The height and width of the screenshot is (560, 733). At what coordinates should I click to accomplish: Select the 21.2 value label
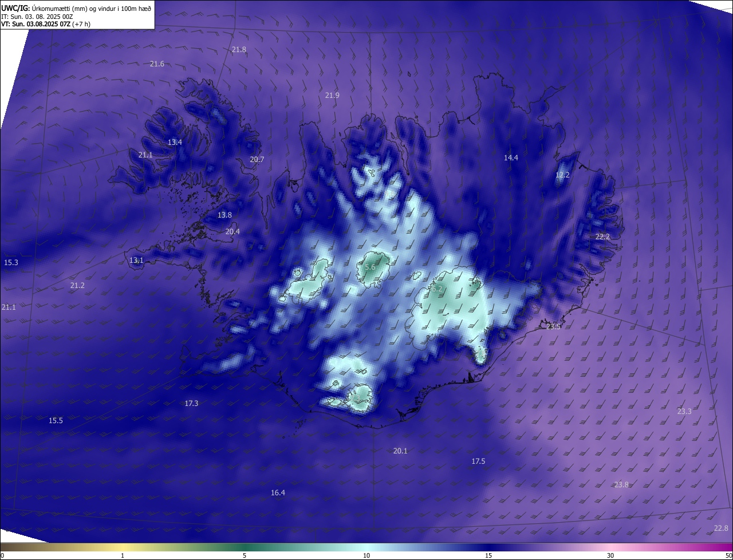[77, 286]
